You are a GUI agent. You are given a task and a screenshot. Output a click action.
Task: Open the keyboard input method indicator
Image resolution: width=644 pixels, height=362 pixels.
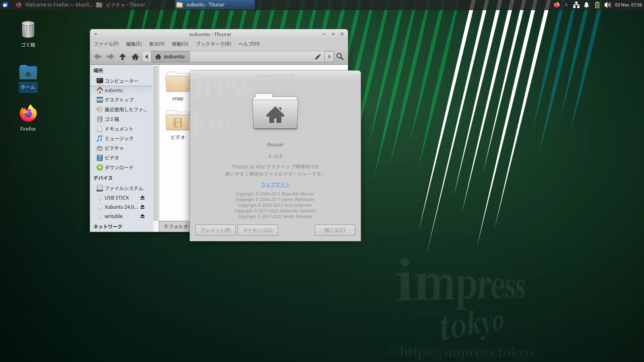[x=566, y=5]
